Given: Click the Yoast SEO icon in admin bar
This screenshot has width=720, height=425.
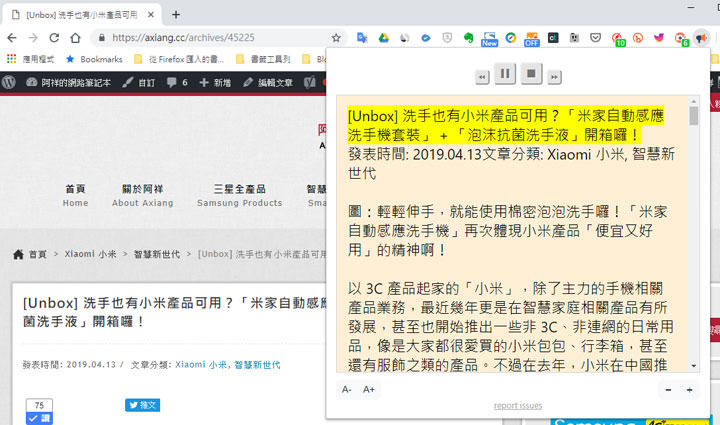Looking at the screenshot, I should (310, 83).
